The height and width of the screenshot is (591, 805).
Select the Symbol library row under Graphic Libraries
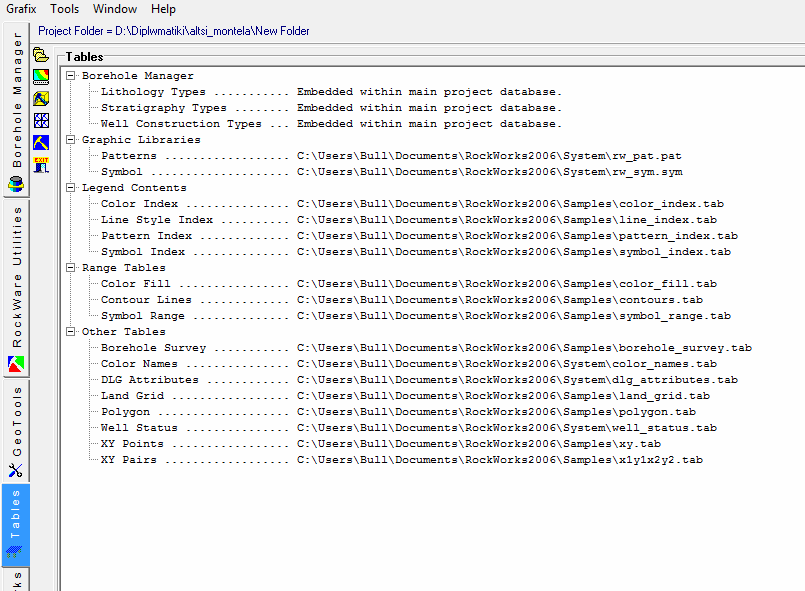click(392, 171)
